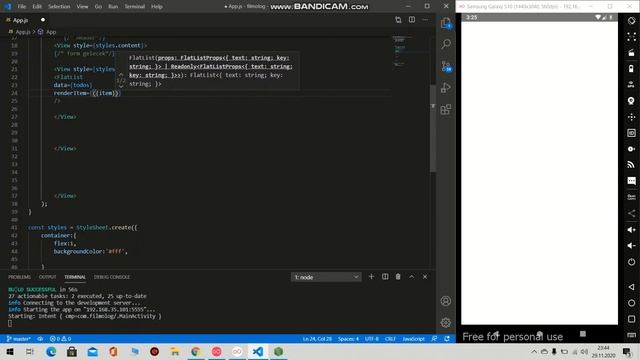
Task: Open the Help menu
Action: pyautogui.click(x=157, y=7)
